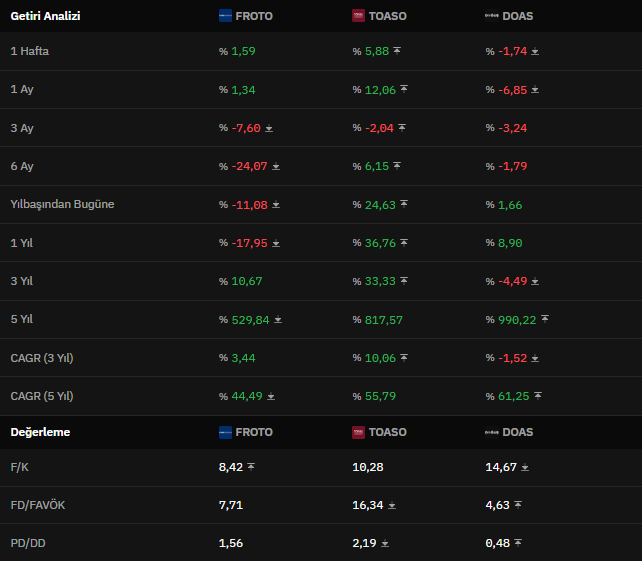The image size is (642, 561).
Task: Click the highest marker beside TOASO CAGR 3 Yıl 10,06
Action: coord(404,358)
